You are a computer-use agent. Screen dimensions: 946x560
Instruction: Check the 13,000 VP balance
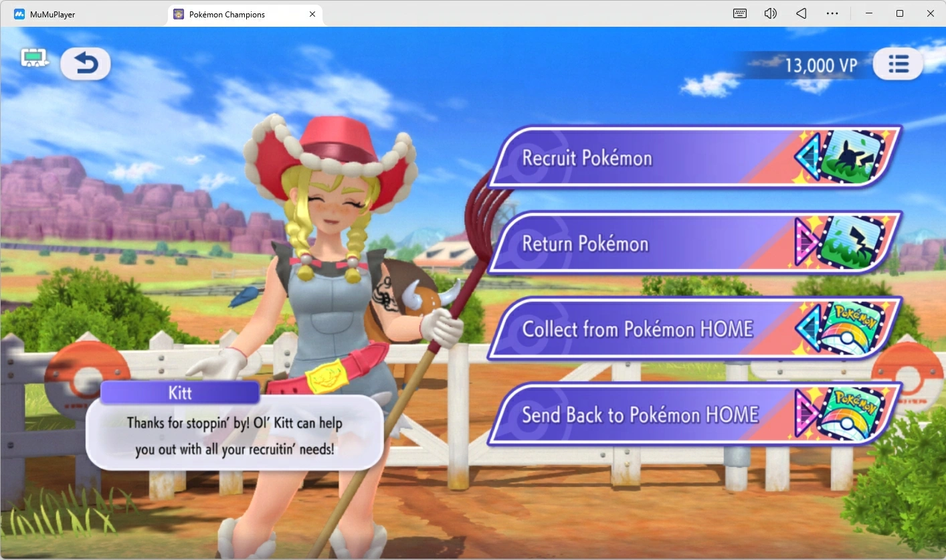(821, 65)
